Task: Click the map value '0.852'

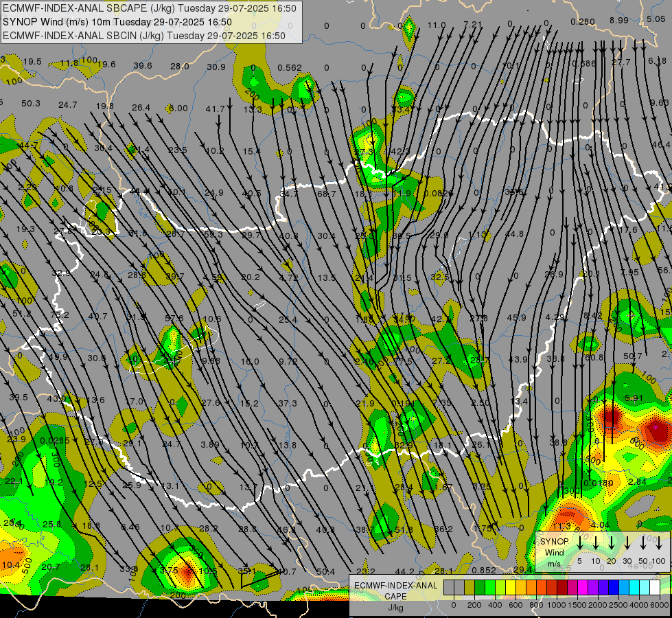Action: pyautogui.click(x=484, y=570)
